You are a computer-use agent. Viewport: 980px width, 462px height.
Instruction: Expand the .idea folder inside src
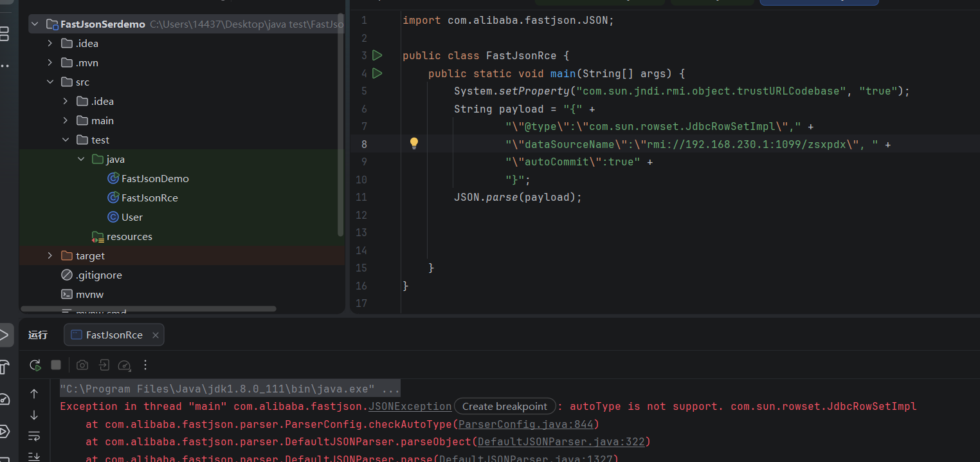click(66, 101)
